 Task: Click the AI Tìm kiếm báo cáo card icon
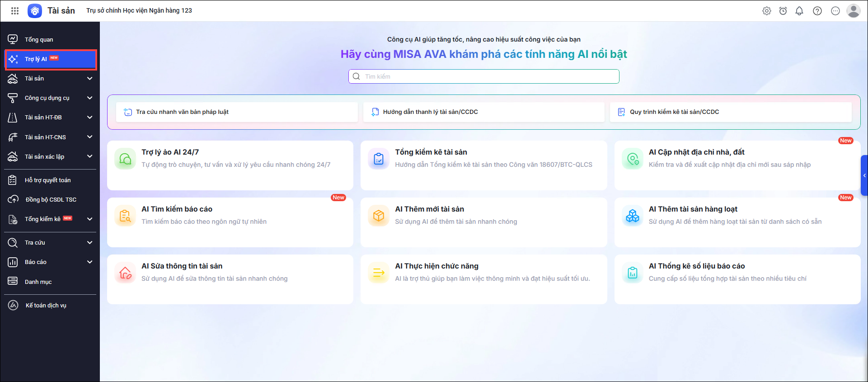[x=125, y=216]
